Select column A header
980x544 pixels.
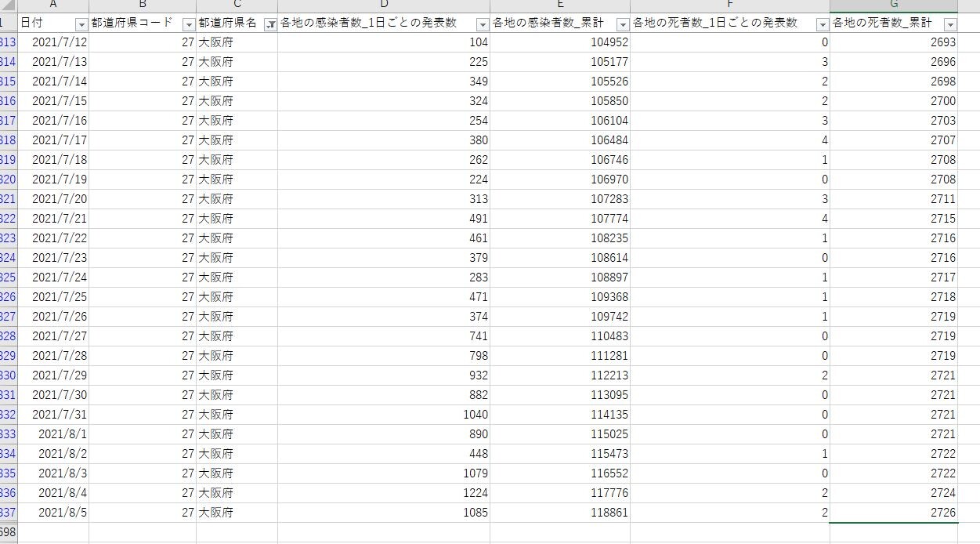tap(53, 5)
